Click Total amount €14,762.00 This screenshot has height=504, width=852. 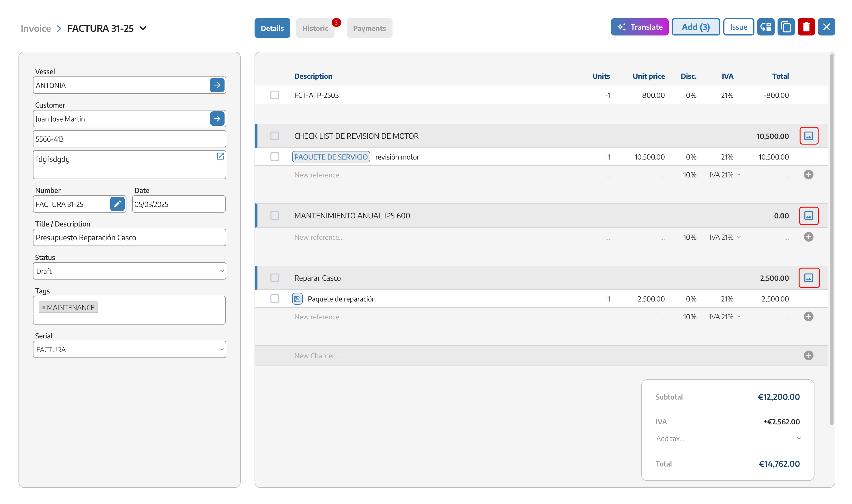[779, 464]
